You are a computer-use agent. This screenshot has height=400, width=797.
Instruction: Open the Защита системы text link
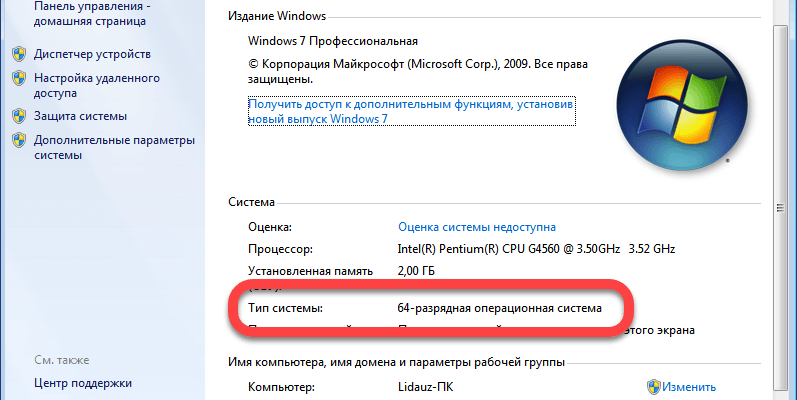pos(80,116)
